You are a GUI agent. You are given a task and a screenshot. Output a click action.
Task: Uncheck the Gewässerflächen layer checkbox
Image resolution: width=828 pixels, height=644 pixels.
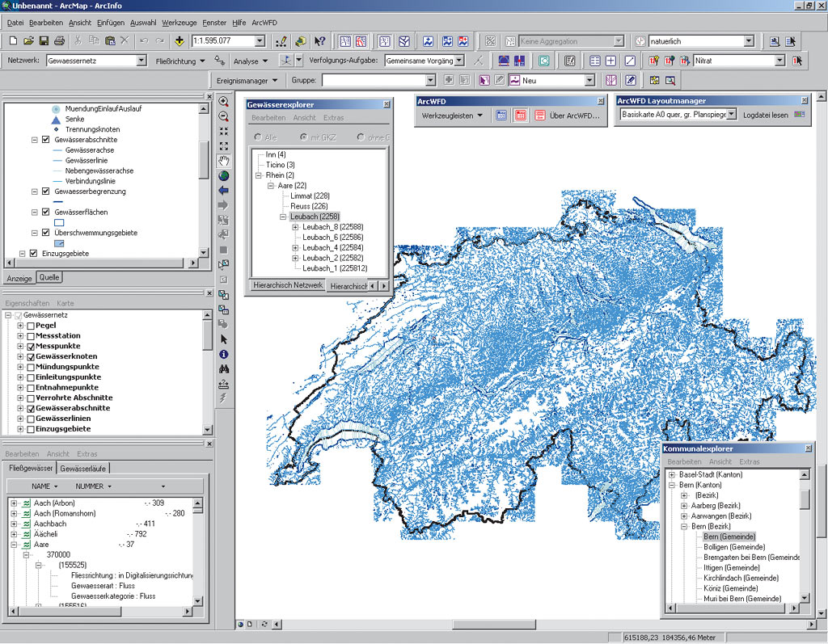pyautogui.click(x=45, y=213)
